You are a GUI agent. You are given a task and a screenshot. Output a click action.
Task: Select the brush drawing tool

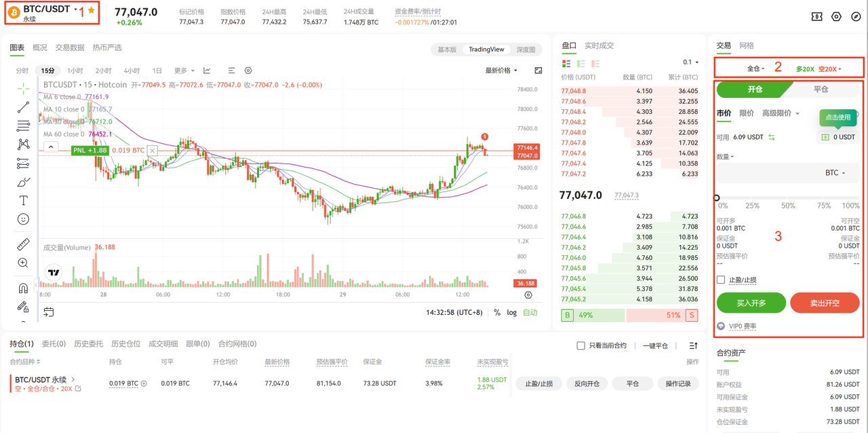coord(23,182)
